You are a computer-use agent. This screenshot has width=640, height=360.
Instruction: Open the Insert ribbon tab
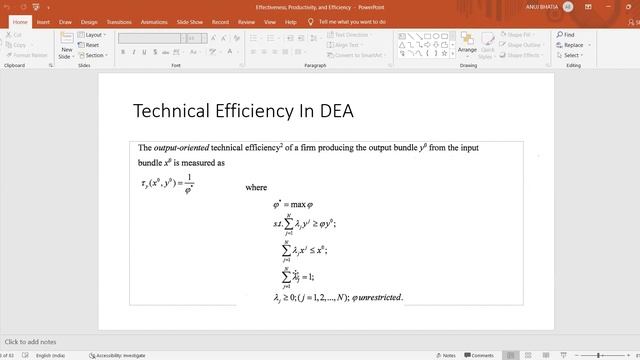click(x=43, y=22)
